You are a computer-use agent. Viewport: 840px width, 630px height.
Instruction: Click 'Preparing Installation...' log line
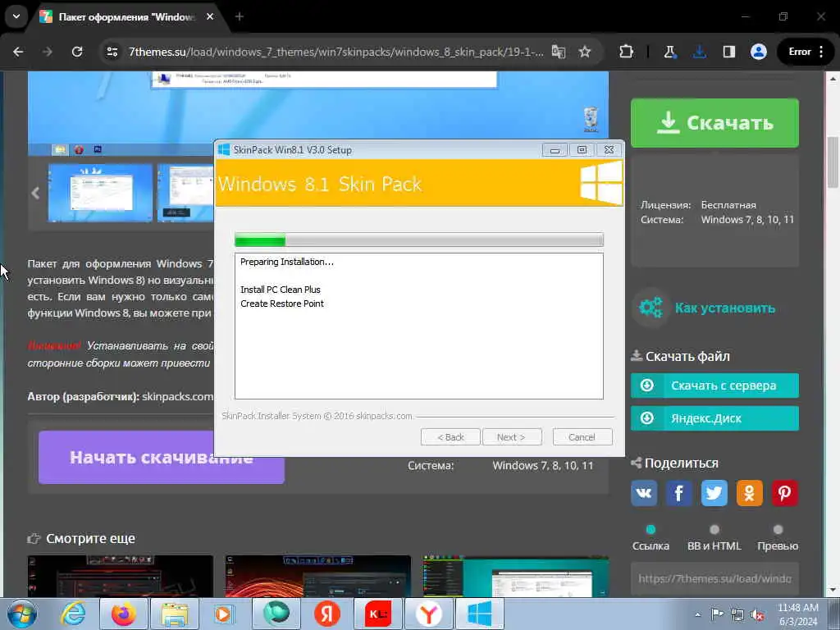[286, 262]
